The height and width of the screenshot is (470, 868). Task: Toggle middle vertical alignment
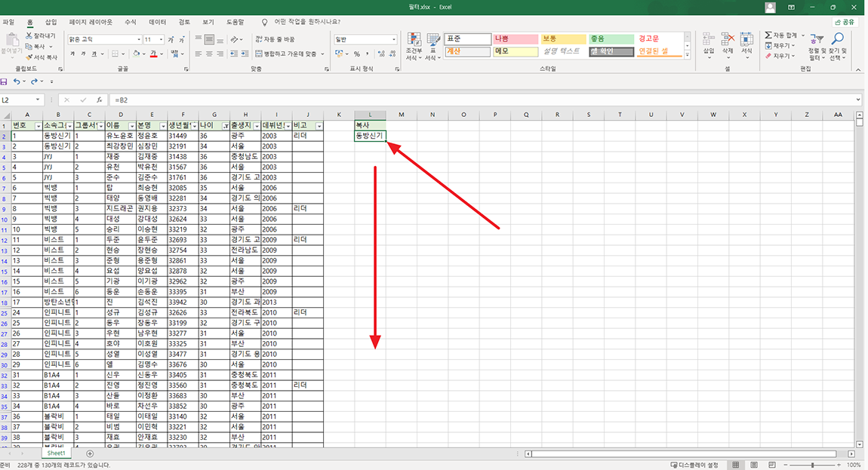coord(209,39)
